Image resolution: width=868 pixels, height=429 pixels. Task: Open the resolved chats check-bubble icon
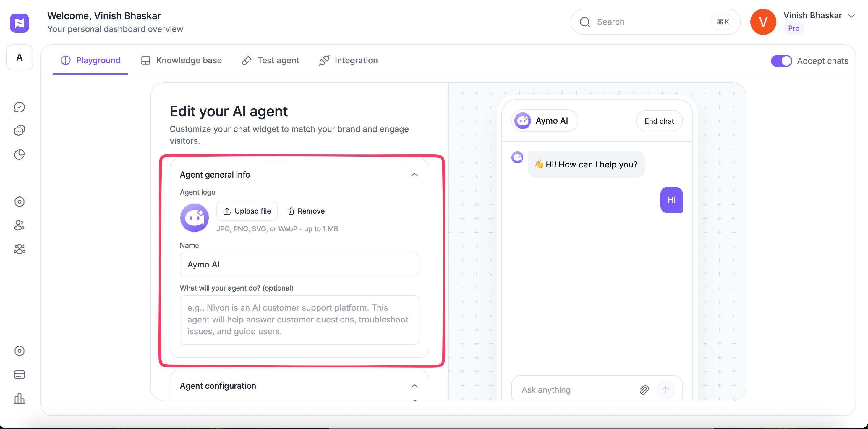20,107
